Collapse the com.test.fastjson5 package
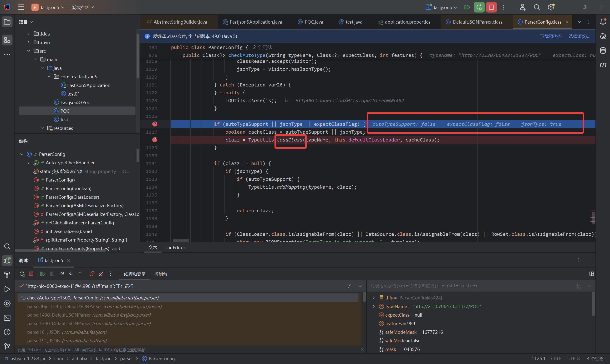Image resolution: width=610 pixels, height=364 pixels. coord(49,76)
